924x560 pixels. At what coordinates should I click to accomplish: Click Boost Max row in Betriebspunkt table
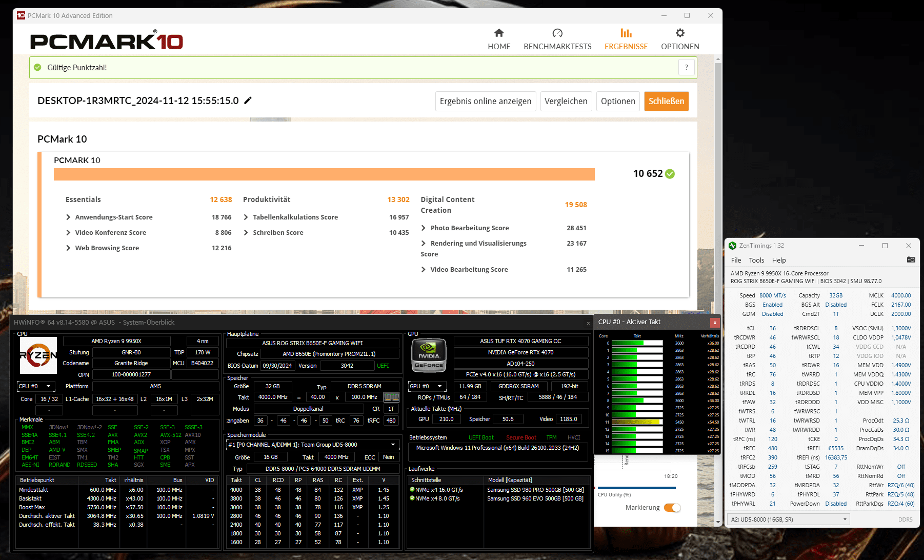117,507
